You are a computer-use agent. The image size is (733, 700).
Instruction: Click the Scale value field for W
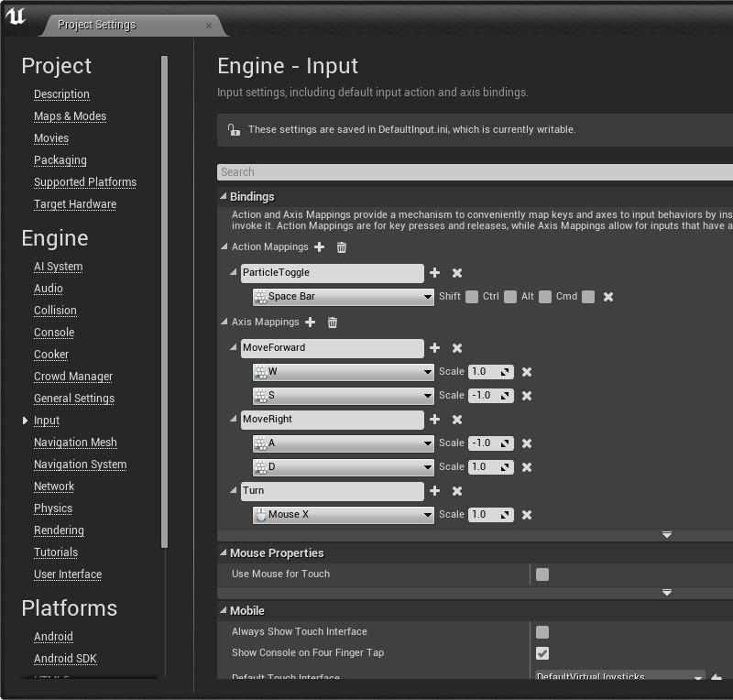[x=482, y=372]
